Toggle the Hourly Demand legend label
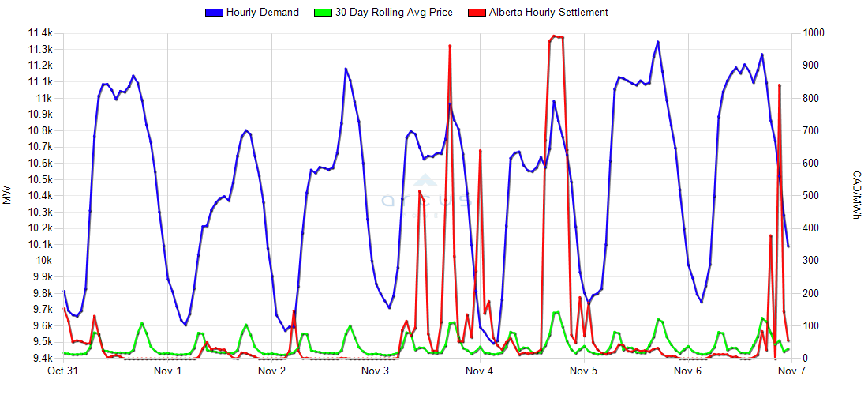This screenshot has width=868, height=395. tap(262, 12)
